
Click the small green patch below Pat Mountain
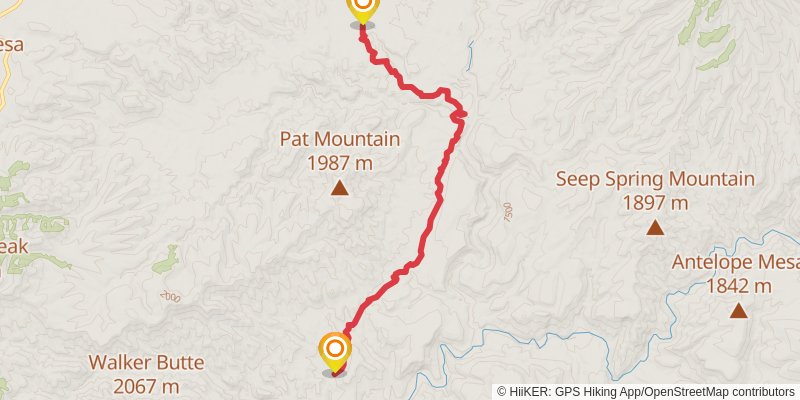[x=166, y=260]
